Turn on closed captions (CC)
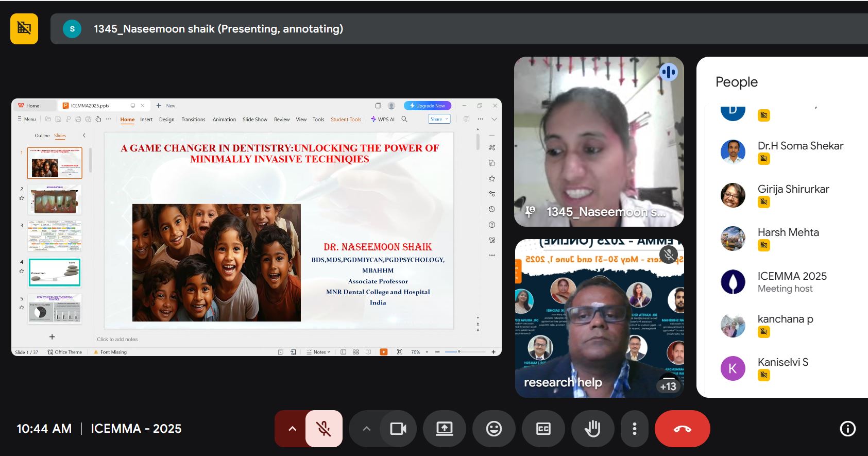The height and width of the screenshot is (456, 868). pyautogui.click(x=543, y=429)
